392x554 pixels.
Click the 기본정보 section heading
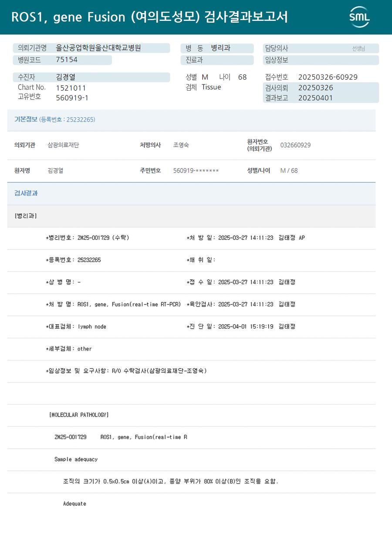pos(26,119)
